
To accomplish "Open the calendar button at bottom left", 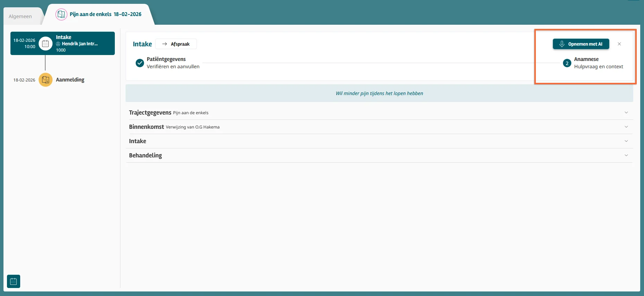I will 14,281.
